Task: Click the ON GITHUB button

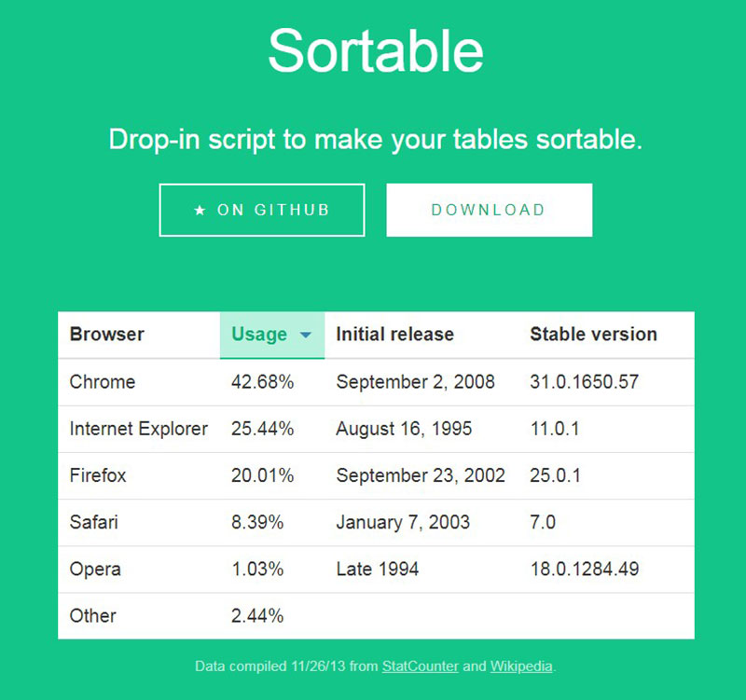Action: point(261,210)
